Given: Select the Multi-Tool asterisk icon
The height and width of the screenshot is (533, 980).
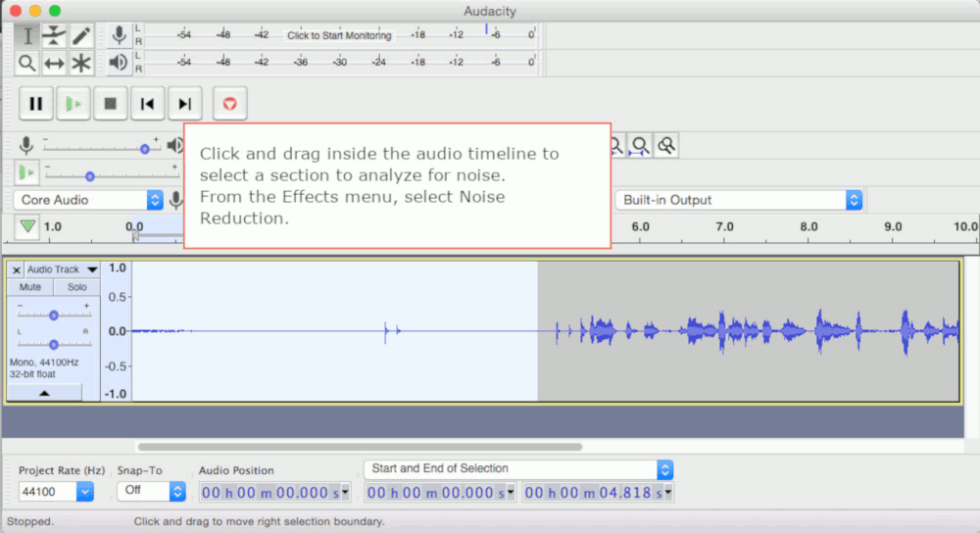Looking at the screenshot, I should click(x=80, y=63).
